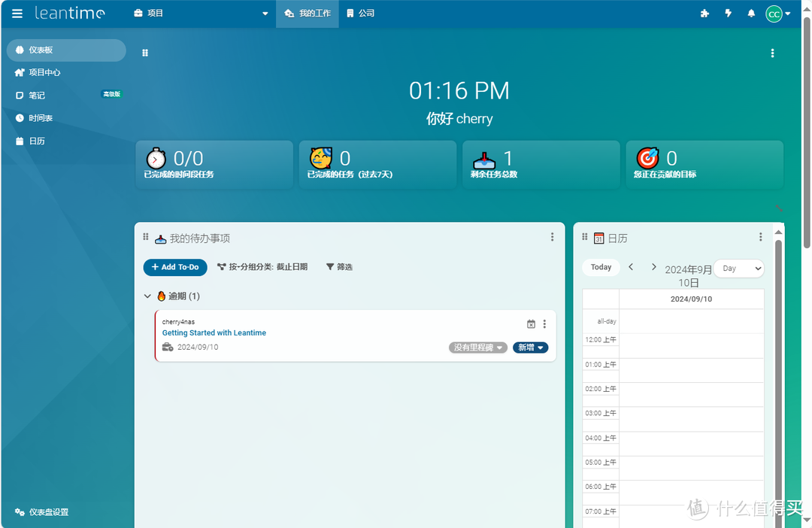Switch to the 我的工作 tab
This screenshot has width=812, height=528.
point(307,13)
